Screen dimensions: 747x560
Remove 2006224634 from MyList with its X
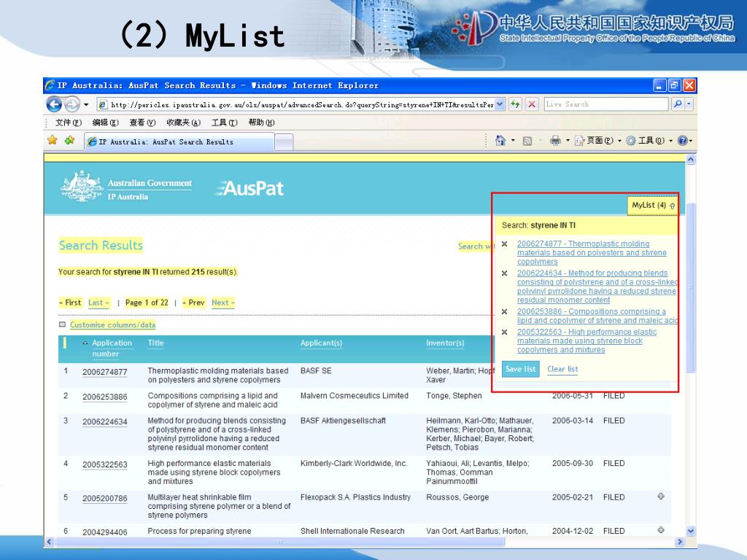click(505, 273)
